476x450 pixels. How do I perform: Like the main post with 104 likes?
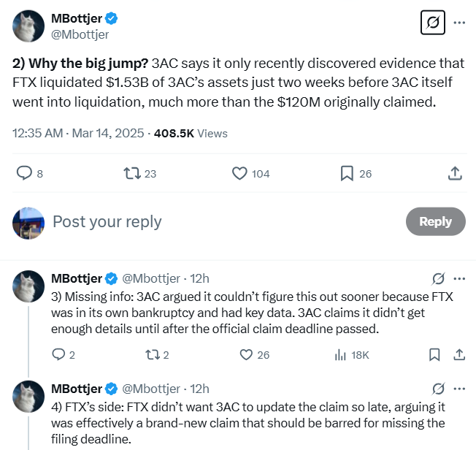(x=240, y=173)
